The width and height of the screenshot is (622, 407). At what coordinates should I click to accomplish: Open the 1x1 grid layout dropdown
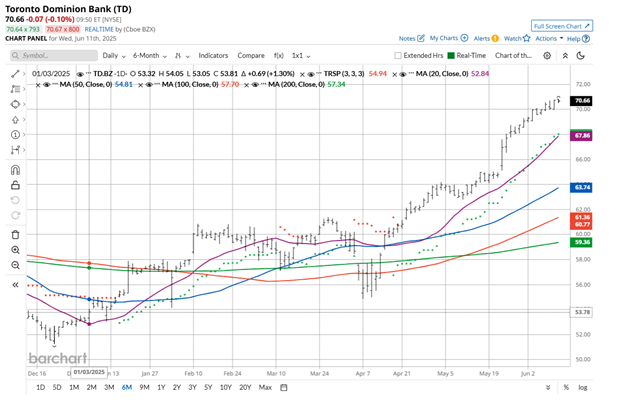pos(301,56)
